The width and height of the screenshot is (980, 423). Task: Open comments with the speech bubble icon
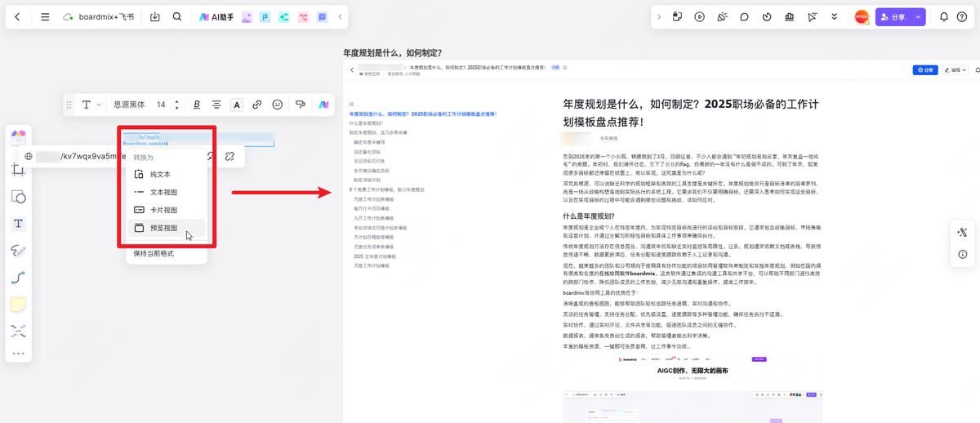point(744,16)
